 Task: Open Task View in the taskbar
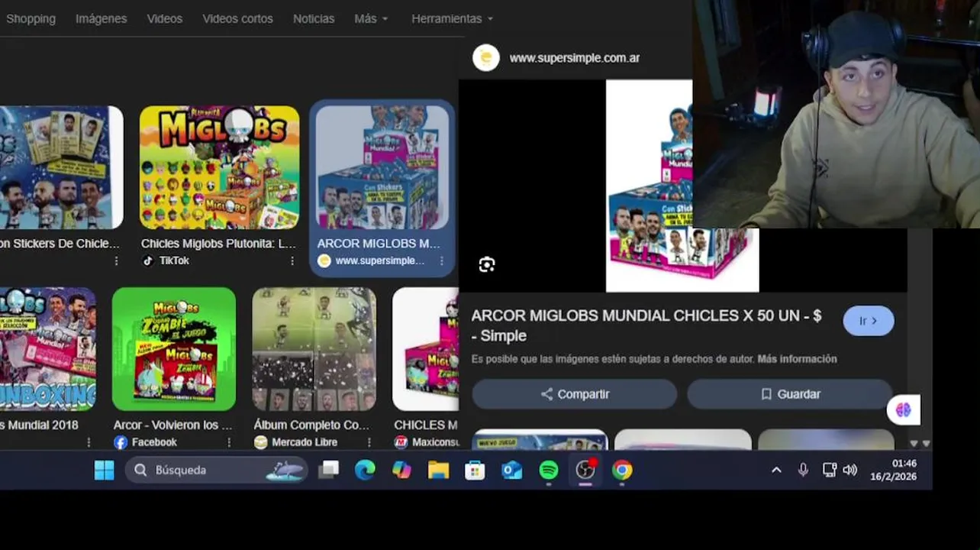pyautogui.click(x=328, y=470)
